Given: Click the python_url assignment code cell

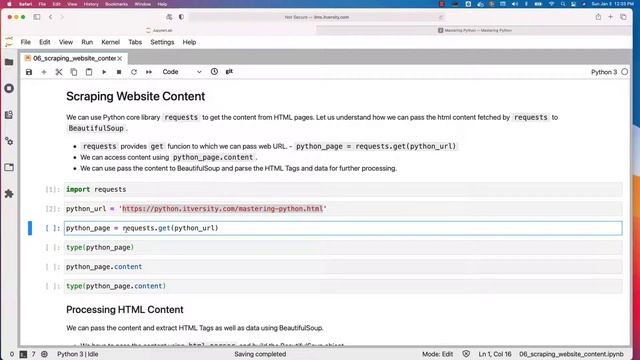Looking at the screenshot, I should (343, 209).
